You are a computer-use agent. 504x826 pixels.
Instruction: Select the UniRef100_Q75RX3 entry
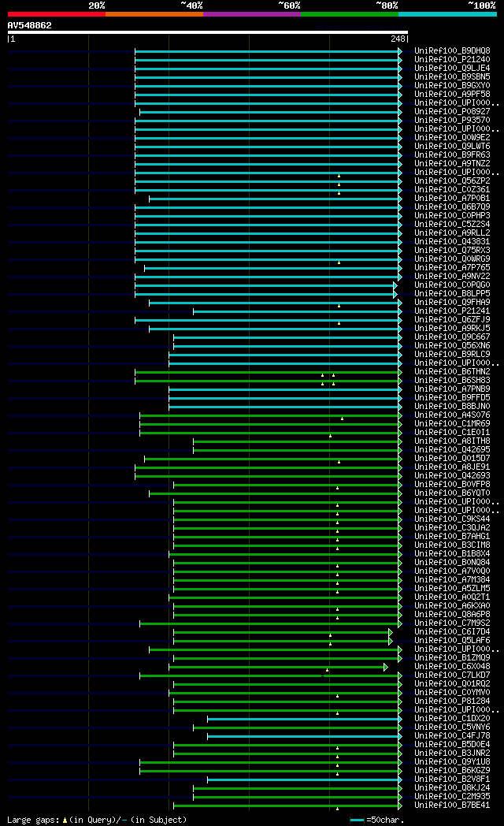[452, 250]
